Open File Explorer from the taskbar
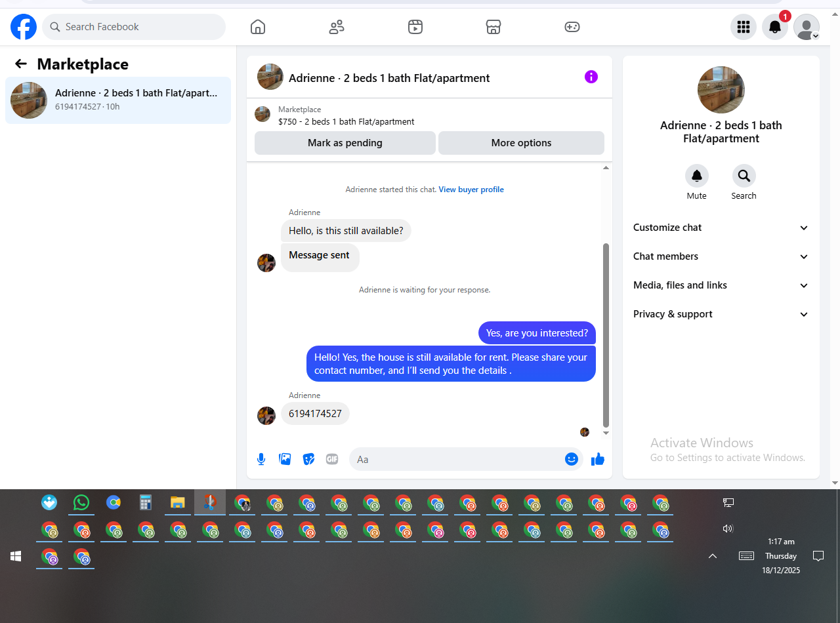Viewport: 840px width, 623px height. pyautogui.click(x=178, y=503)
